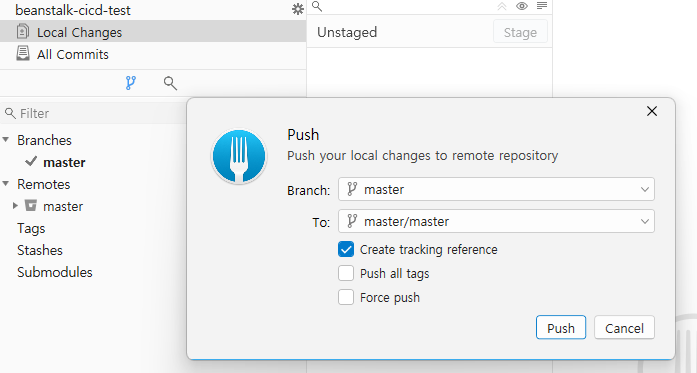Image resolution: width=697 pixels, height=373 pixels.
Task: Close the Push dialog with X
Action: pyautogui.click(x=652, y=111)
